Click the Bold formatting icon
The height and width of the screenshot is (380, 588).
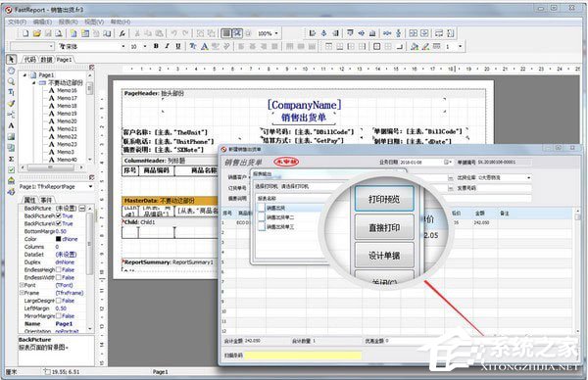(156, 46)
